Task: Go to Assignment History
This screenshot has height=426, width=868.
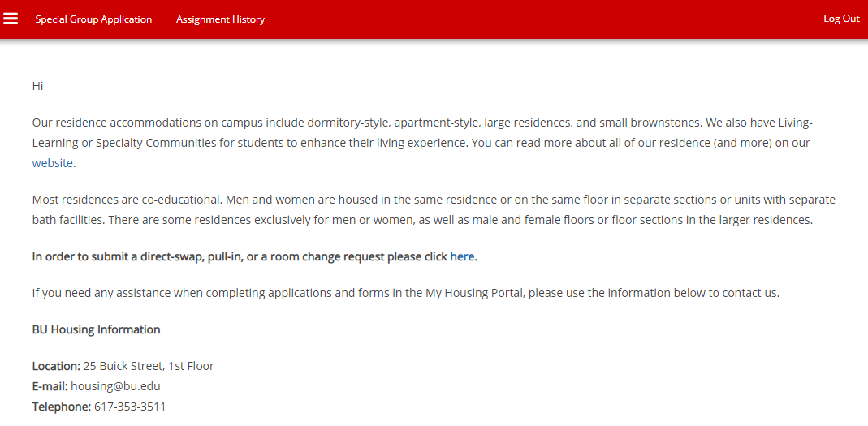Action: [220, 19]
